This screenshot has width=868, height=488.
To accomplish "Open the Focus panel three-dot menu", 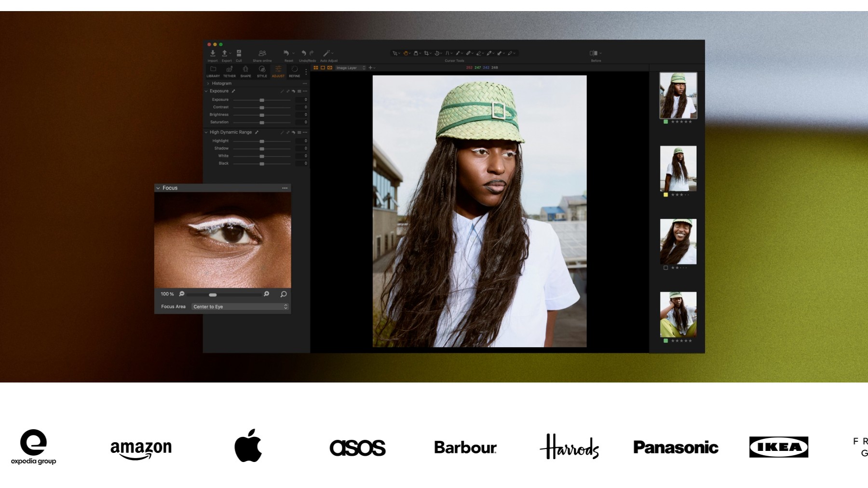I will (285, 188).
